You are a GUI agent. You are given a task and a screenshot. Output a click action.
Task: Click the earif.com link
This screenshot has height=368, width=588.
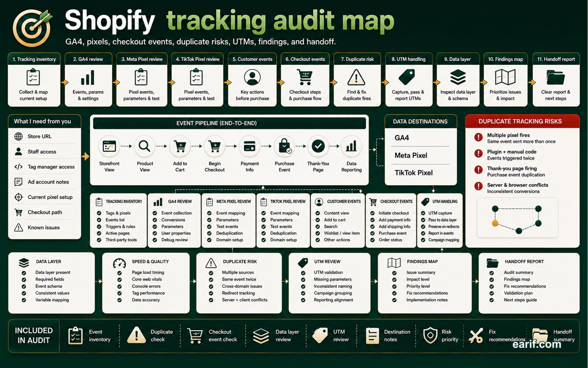537,344
